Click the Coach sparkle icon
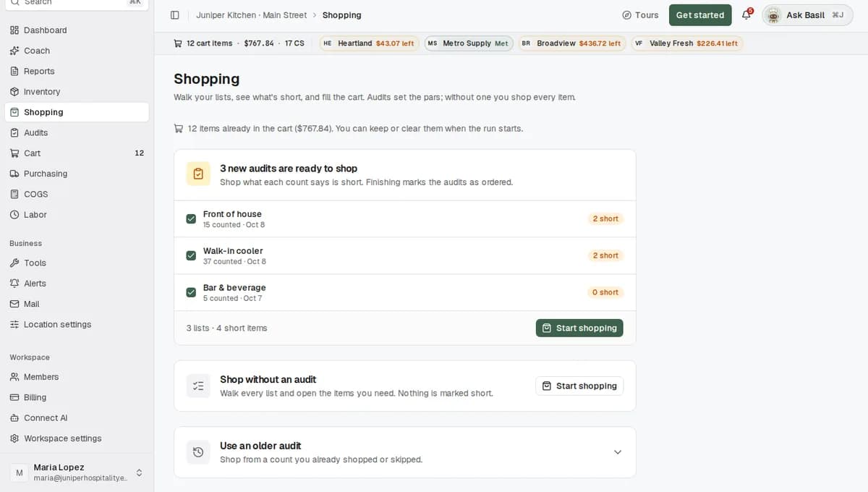868x492 pixels. (14, 51)
